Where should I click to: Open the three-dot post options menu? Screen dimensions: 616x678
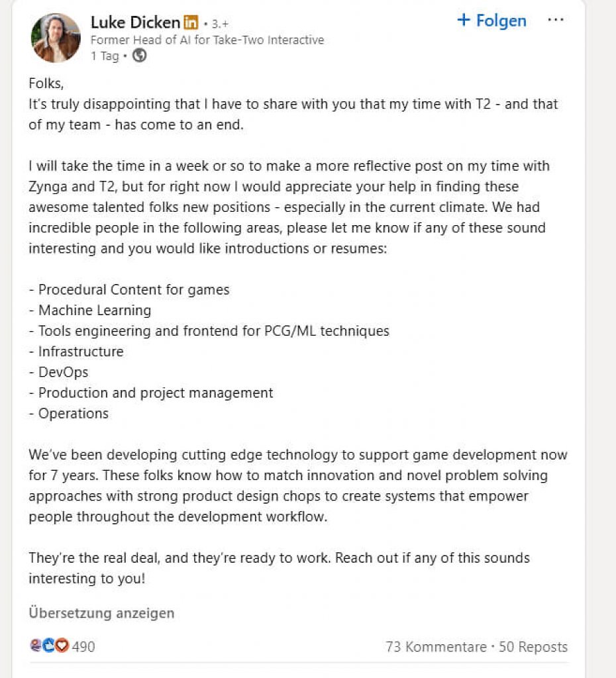pyautogui.click(x=556, y=20)
